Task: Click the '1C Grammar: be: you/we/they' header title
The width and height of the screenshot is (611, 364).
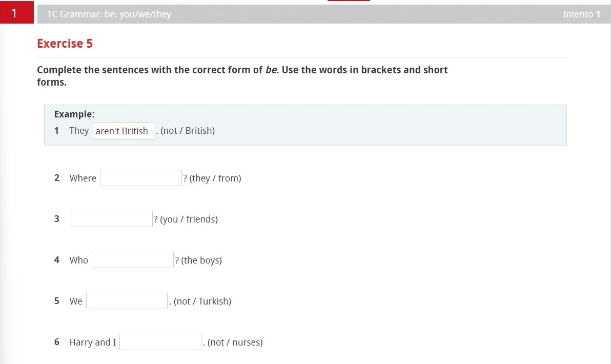Action: click(x=109, y=14)
